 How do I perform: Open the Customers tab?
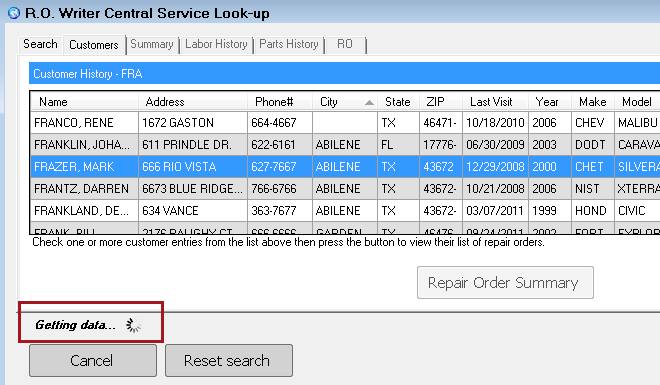pyautogui.click(x=94, y=45)
